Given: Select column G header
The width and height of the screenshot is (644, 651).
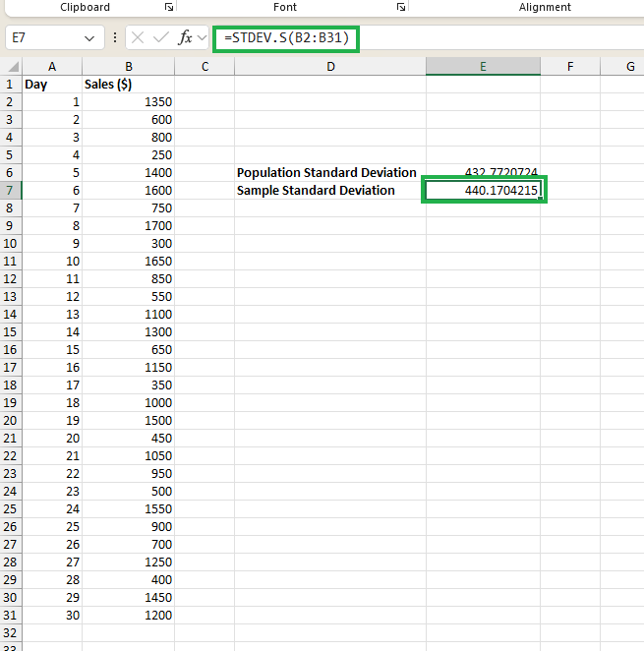Looking at the screenshot, I should [x=622, y=67].
